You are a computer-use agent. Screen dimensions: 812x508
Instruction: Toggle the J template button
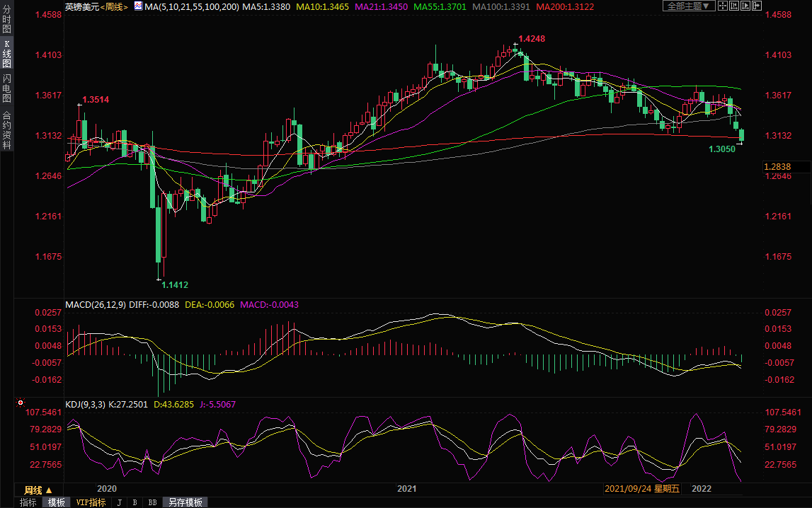pyautogui.click(x=119, y=502)
